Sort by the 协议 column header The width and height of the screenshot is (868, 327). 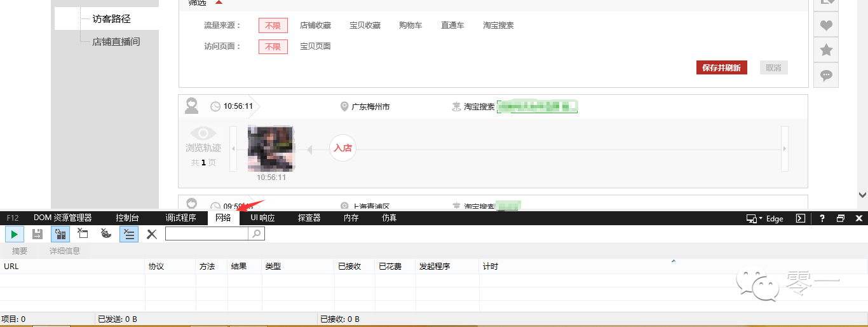(170, 267)
